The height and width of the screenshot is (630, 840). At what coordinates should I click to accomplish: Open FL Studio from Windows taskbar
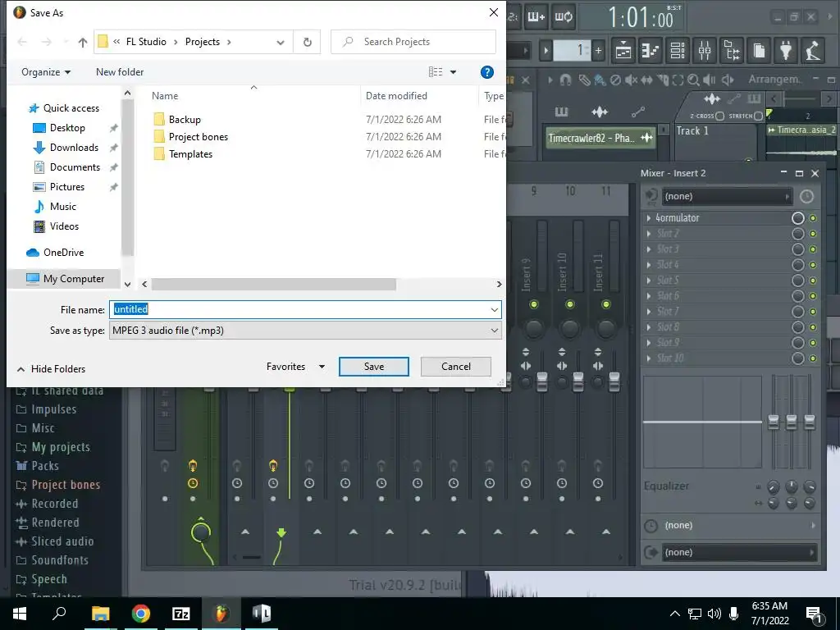221,614
